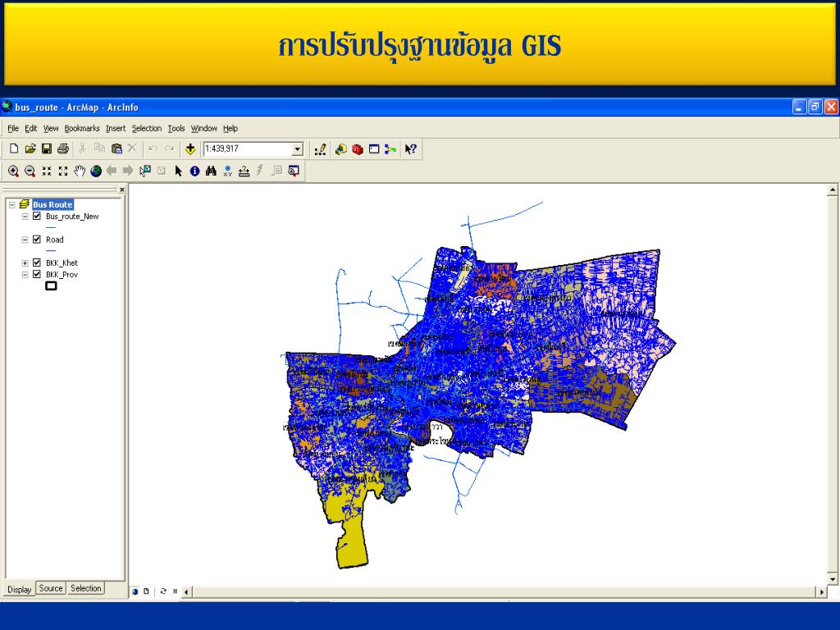The height and width of the screenshot is (630, 840).
Task: Close the table of contents panel
Action: [x=122, y=189]
